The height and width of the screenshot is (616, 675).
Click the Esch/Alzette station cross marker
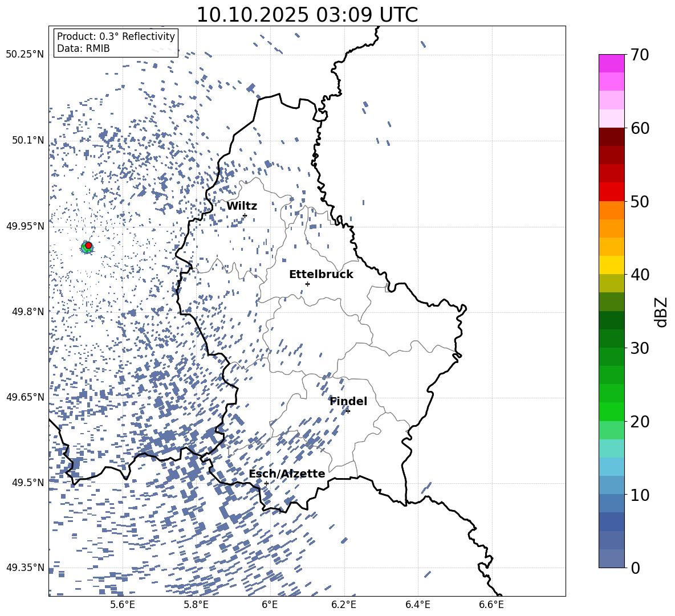[x=266, y=483]
